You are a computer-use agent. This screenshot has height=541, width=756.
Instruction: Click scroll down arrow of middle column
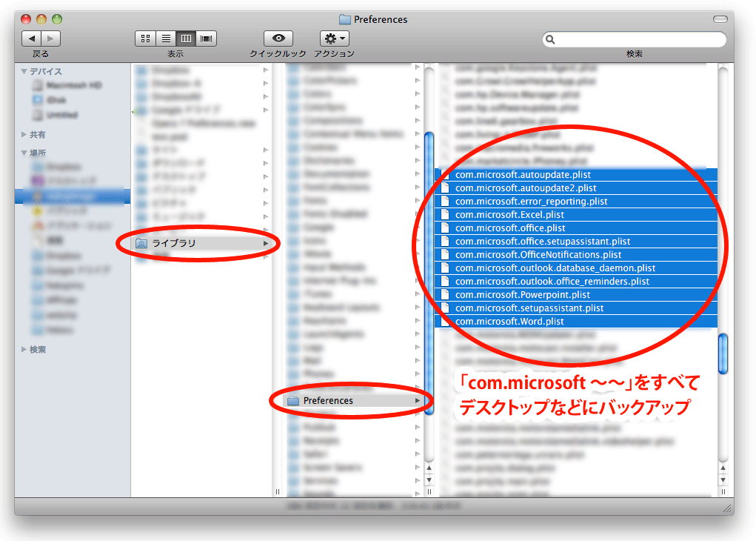[x=429, y=480]
